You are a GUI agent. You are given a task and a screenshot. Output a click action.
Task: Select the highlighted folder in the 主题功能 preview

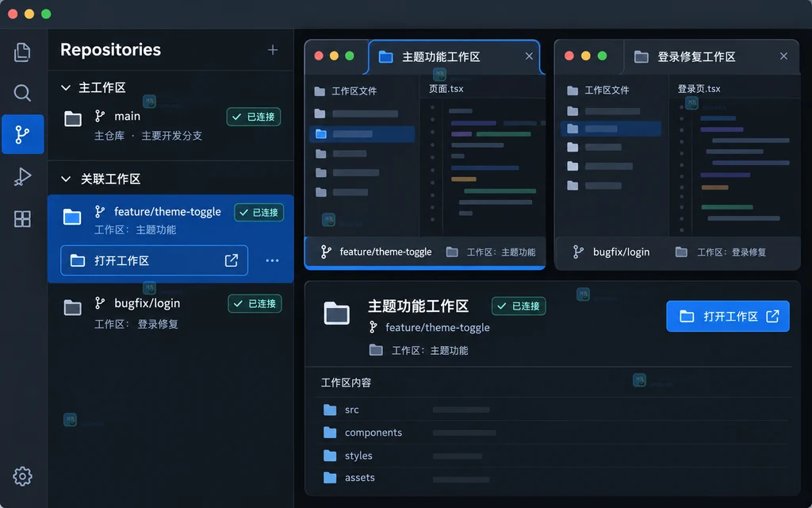pos(362,134)
